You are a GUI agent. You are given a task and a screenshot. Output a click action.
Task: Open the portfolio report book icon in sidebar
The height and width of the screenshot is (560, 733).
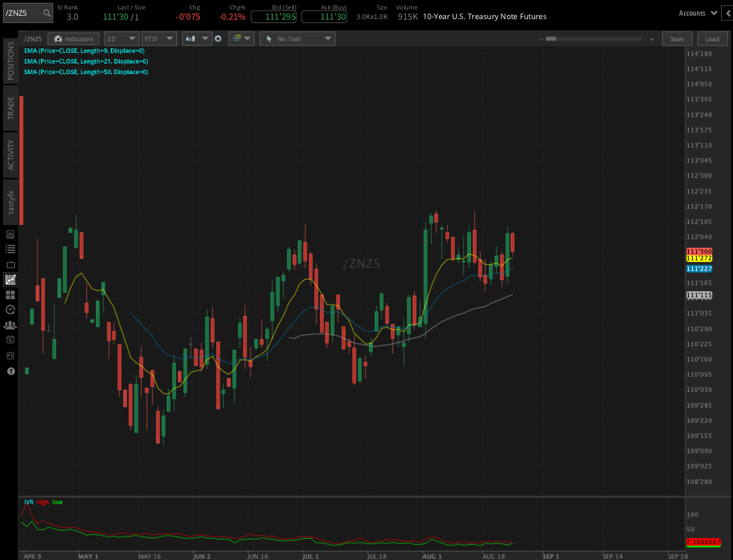(x=10, y=234)
